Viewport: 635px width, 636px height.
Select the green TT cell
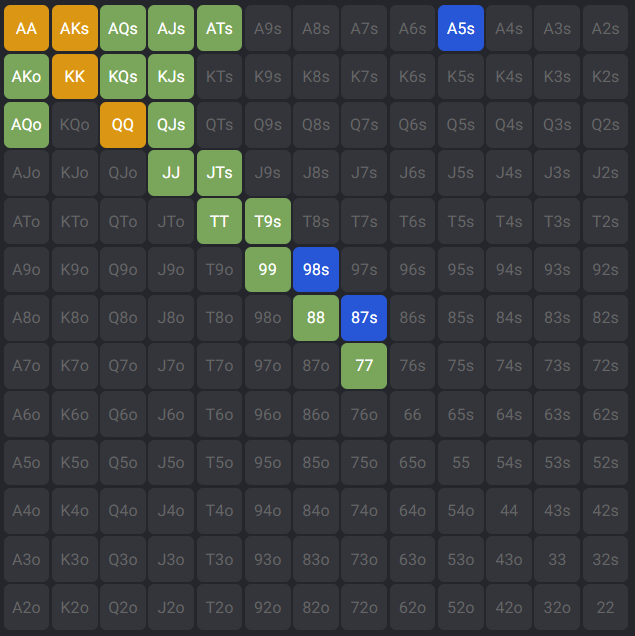click(220, 221)
